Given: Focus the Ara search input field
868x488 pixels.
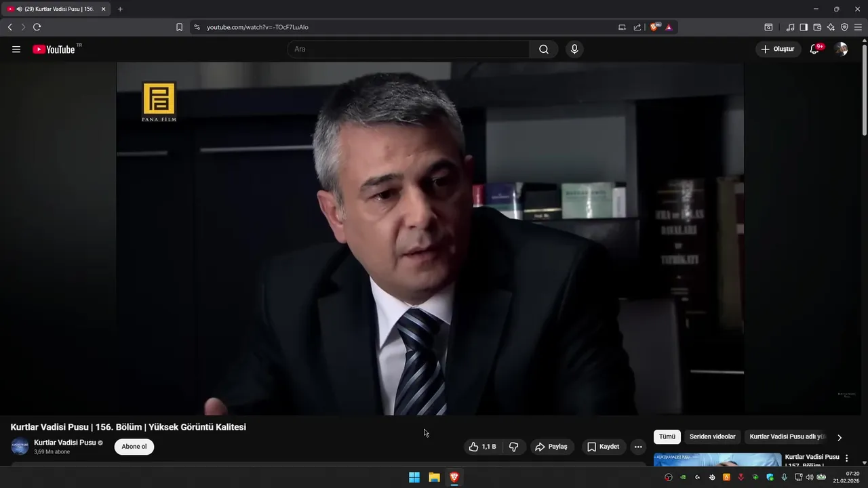Looking at the screenshot, I should coord(409,49).
